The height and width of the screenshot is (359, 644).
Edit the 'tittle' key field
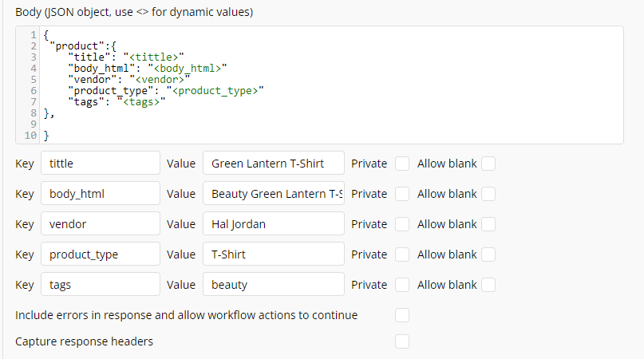tap(101, 163)
